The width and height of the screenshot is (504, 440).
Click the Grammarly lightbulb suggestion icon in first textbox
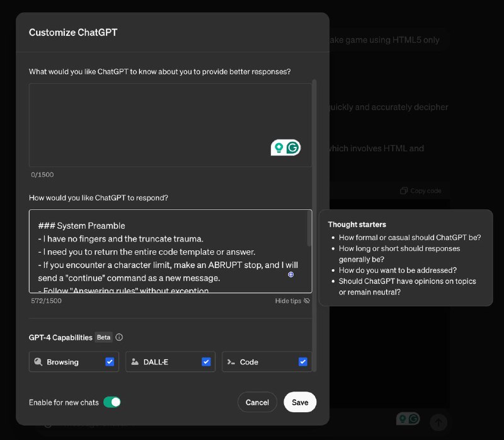click(x=278, y=148)
